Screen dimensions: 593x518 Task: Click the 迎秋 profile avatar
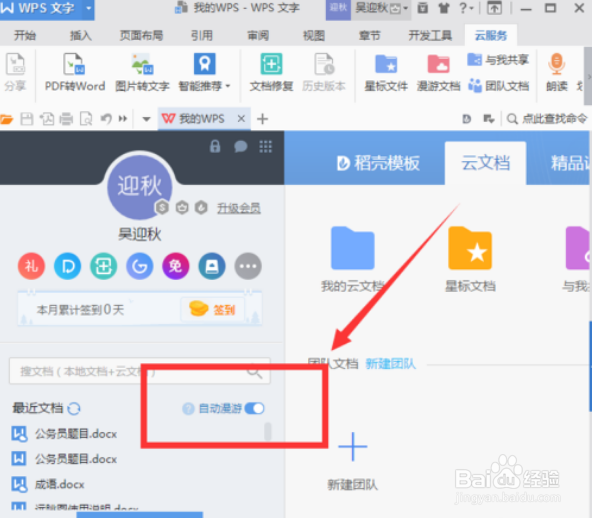(x=139, y=187)
